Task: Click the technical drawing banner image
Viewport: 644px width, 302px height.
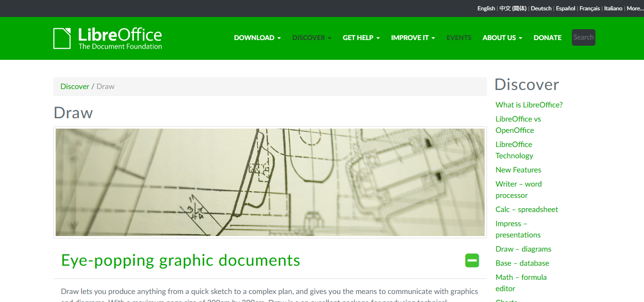Action: point(270,182)
